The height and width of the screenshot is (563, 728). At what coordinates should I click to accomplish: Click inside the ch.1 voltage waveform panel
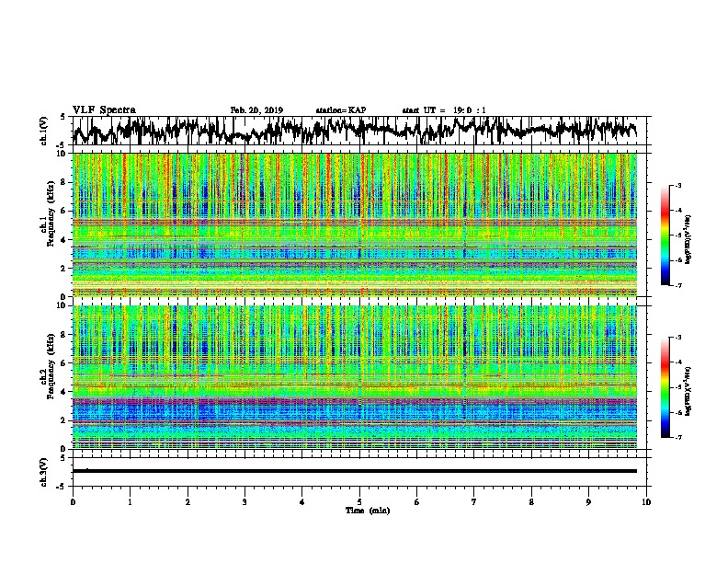(x=359, y=131)
